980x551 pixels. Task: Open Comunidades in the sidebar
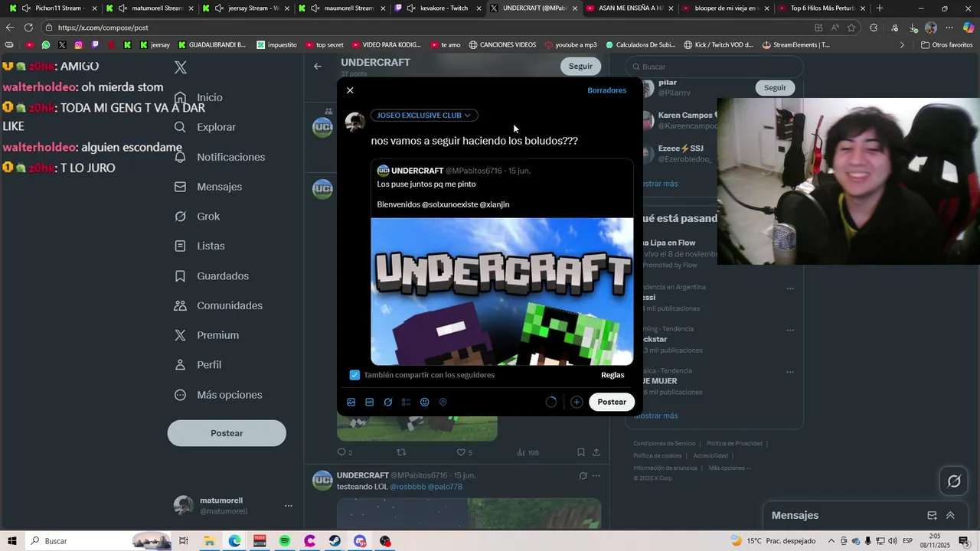[219, 305]
